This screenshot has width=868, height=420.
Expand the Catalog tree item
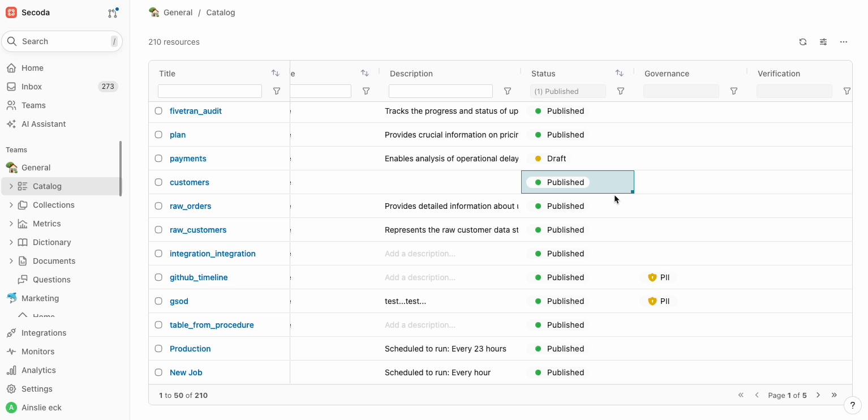pyautogui.click(x=11, y=186)
